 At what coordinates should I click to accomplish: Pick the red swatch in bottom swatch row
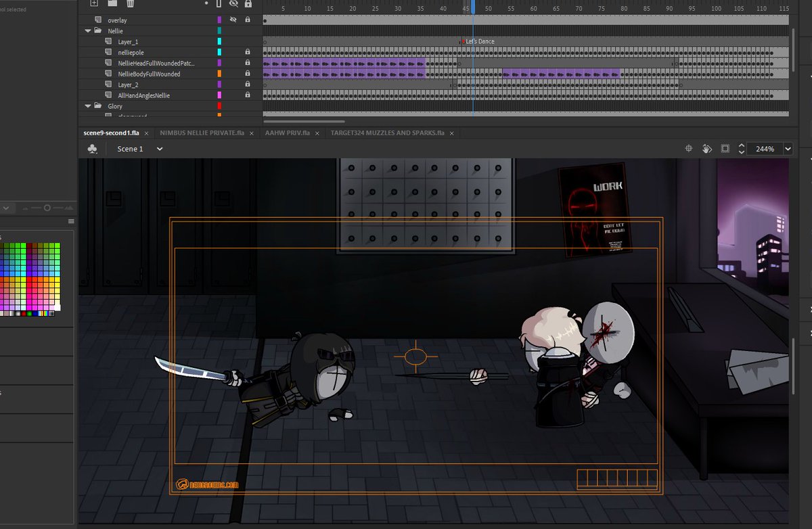[x=24, y=313]
